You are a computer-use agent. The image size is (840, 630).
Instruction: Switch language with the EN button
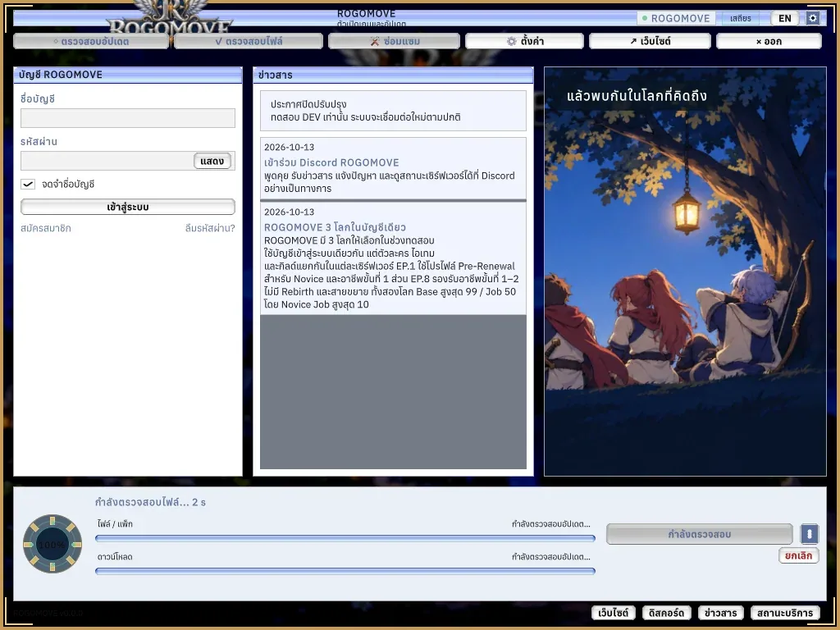coord(785,18)
